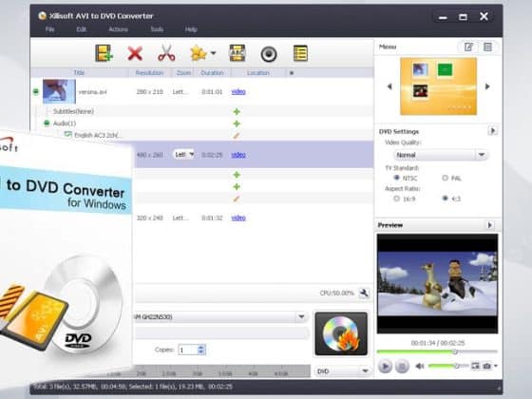The width and height of the screenshot is (532, 399).
Task: Add audio track plus on Audio(1) row
Action: pos(237,123)
